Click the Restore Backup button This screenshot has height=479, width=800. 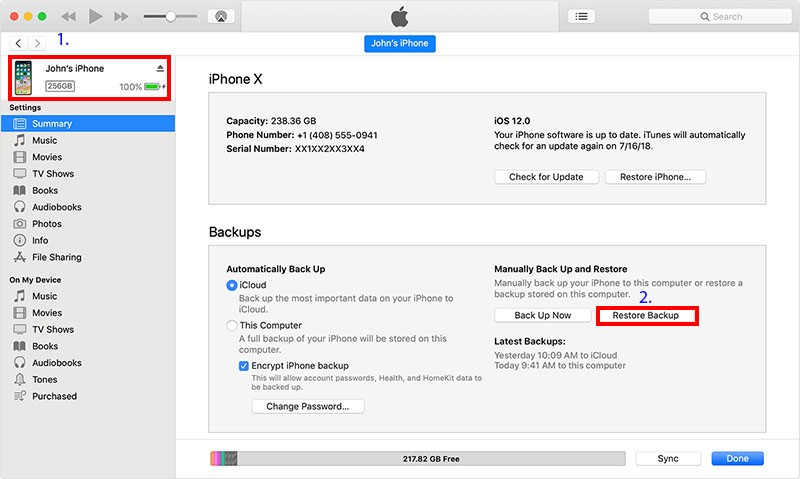(x=646, y=316)
